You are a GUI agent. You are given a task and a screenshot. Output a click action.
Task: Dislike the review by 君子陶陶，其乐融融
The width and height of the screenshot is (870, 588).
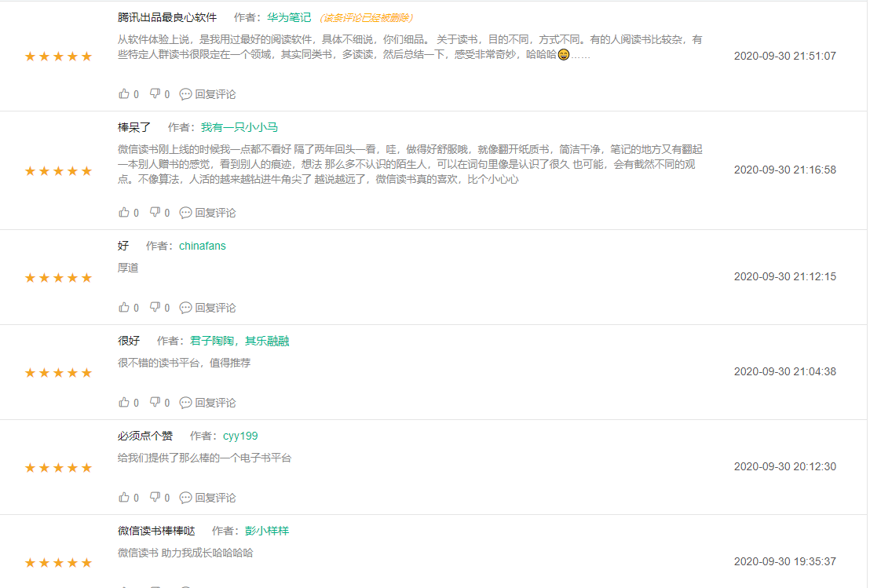click(155, 402)
